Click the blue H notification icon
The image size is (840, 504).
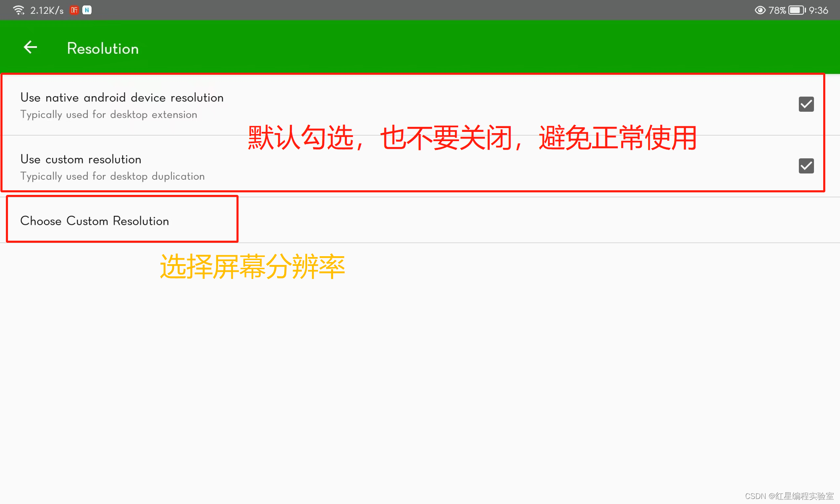(87, 10)
